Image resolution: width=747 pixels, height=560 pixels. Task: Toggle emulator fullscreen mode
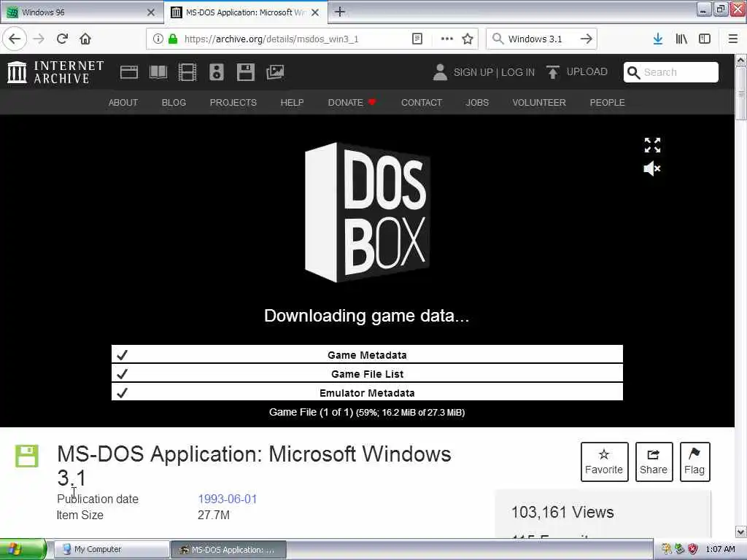click(x=652, y=145)
